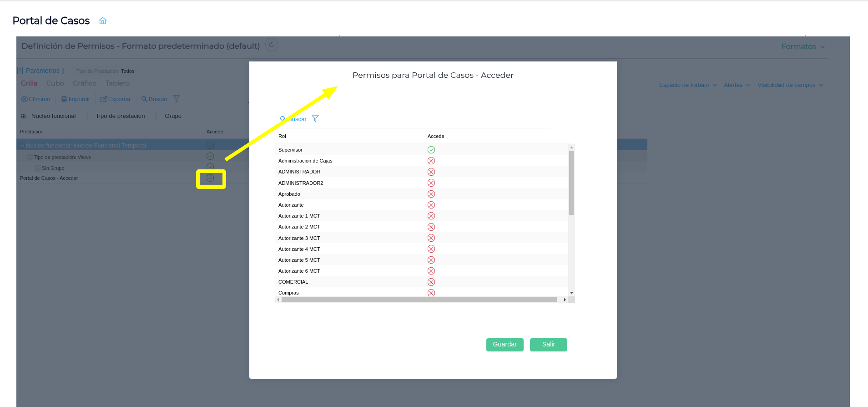868x407 pixels.
Task: Toggle Accede for the Supervisor role
Action: coord(431,150)
